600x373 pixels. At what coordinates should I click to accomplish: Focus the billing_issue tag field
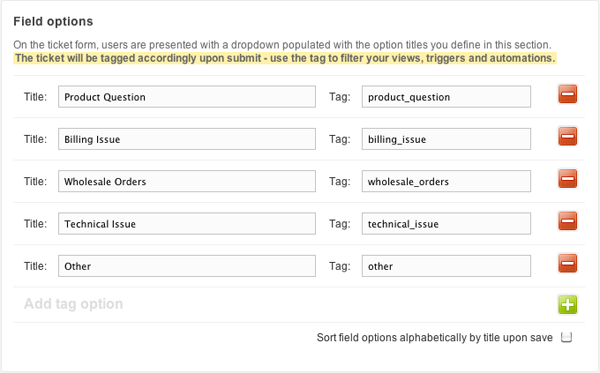click(446, 139)
